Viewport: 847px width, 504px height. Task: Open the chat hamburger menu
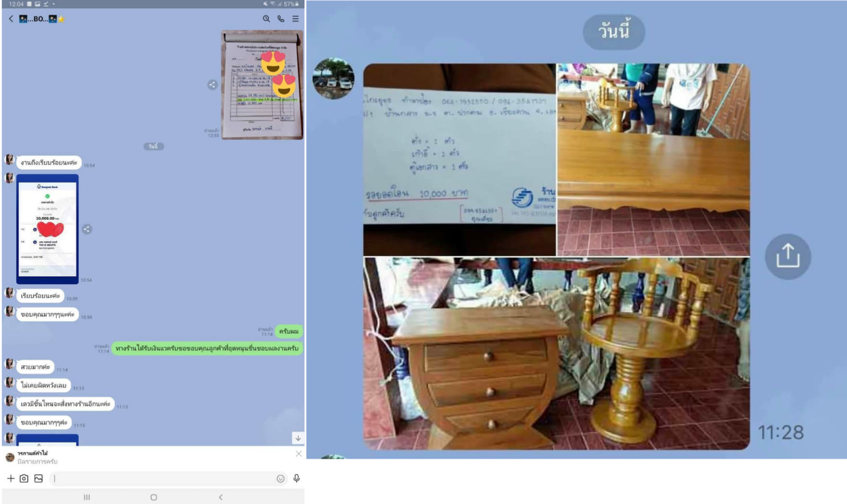296,19
